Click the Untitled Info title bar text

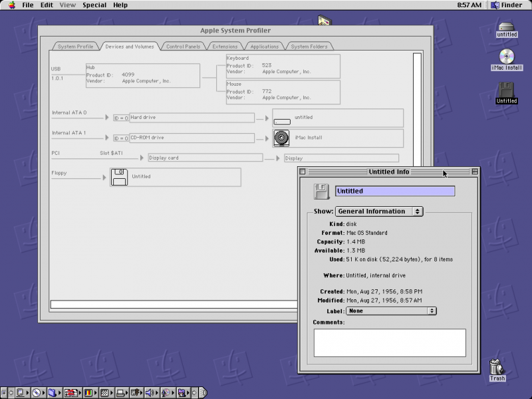(x=389, y=172)
